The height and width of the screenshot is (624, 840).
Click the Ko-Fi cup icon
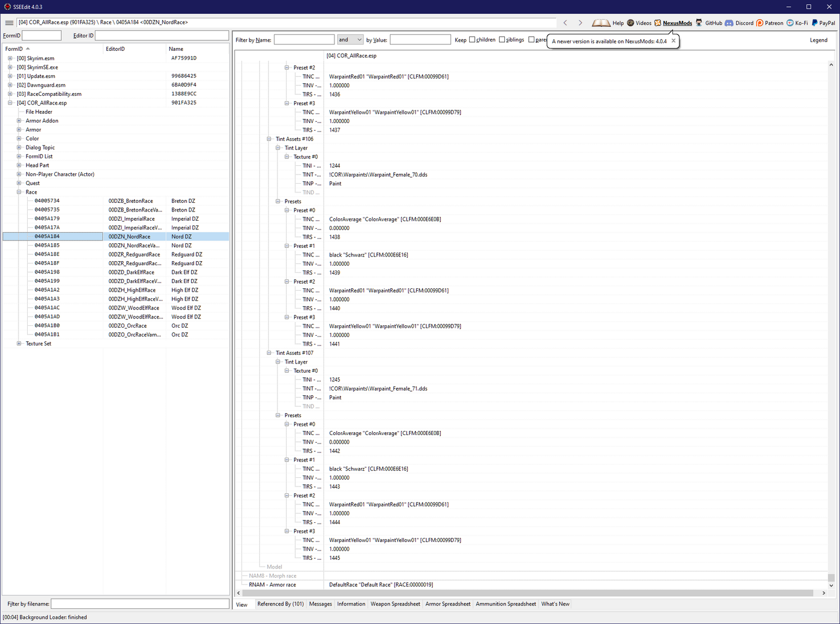(x=790, y=23)
